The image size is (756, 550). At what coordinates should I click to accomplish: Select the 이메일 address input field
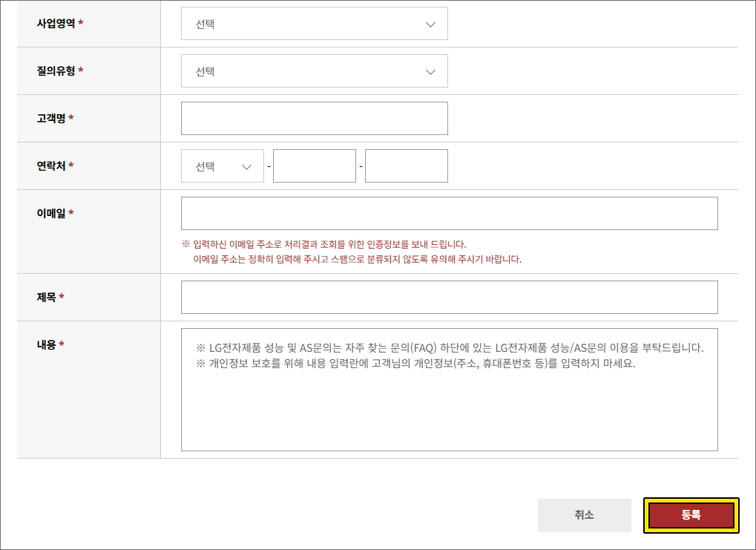click(x=449, y=214)
